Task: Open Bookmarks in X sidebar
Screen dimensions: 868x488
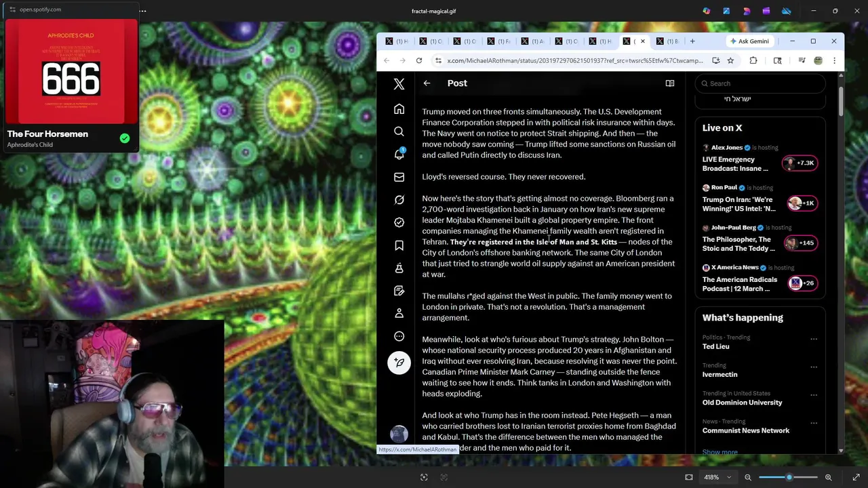Action: (399, 245)
